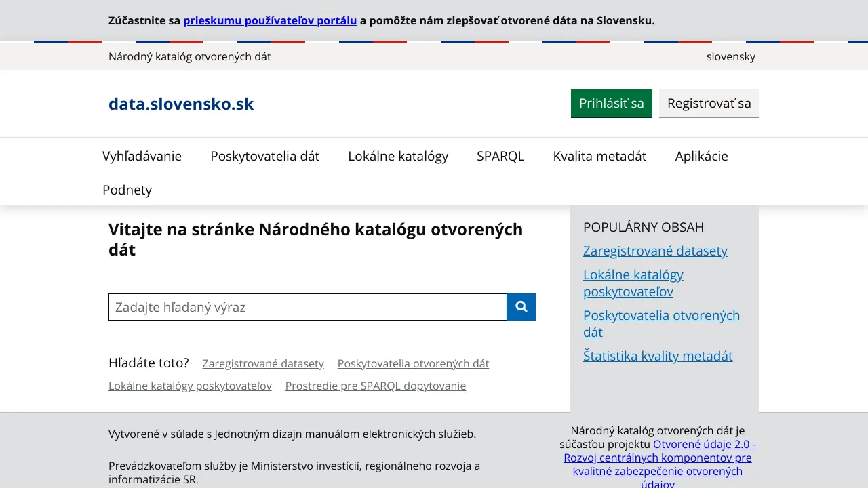This screenshot has width=868, height=488.
Task: Click the 'Registrovať sa' button
Action: coord(709,104)
